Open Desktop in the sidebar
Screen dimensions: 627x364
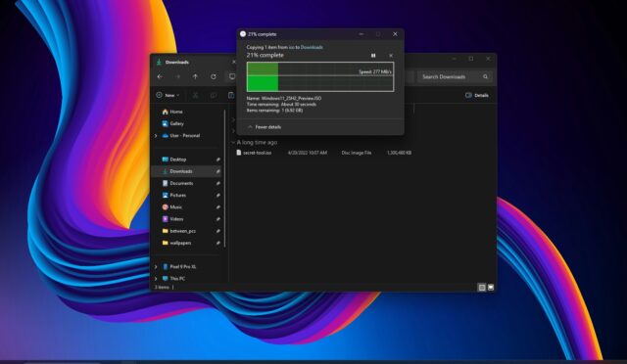(174, 159)
